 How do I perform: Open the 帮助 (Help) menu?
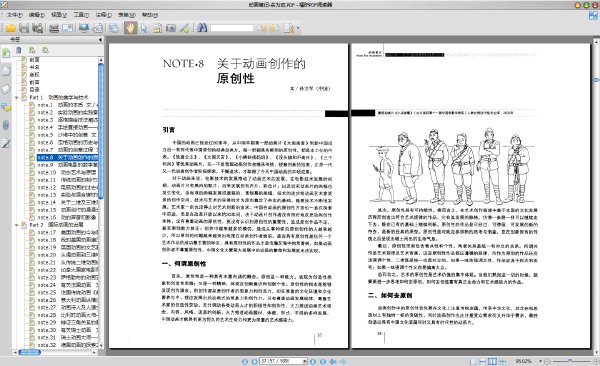coord(150,15)
